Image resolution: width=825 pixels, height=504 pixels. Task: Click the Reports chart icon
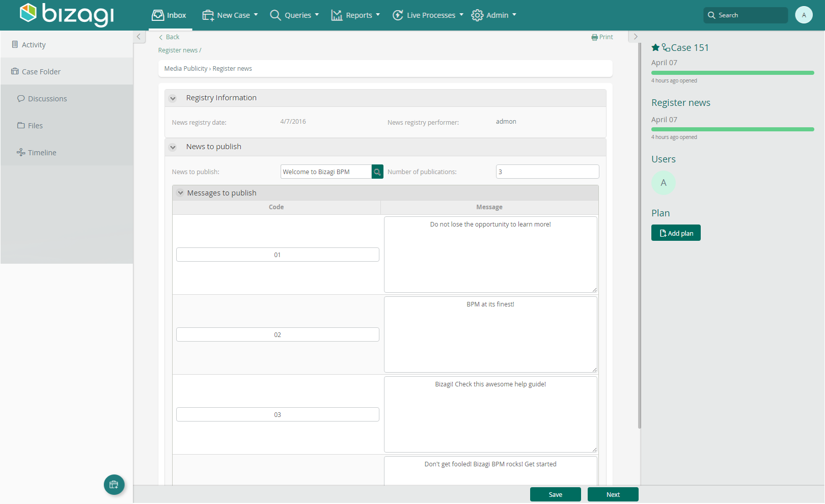point(337,15)
